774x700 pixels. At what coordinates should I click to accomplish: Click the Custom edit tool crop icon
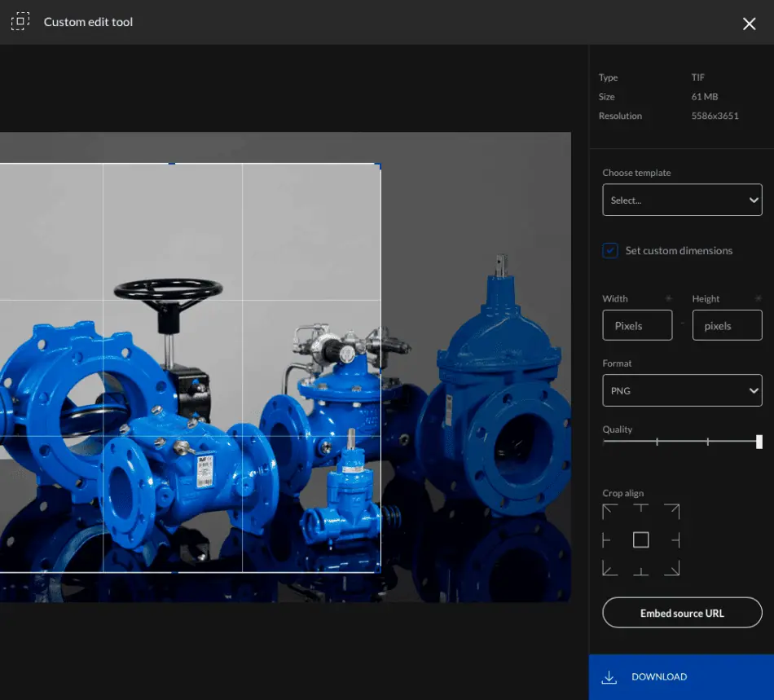(20, 21)
